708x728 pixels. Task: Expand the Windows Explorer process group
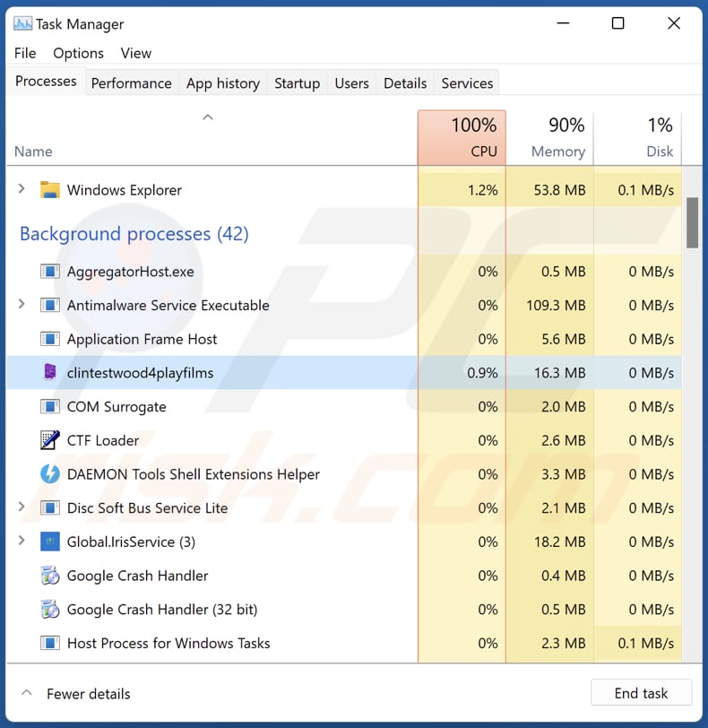point(22,190)
